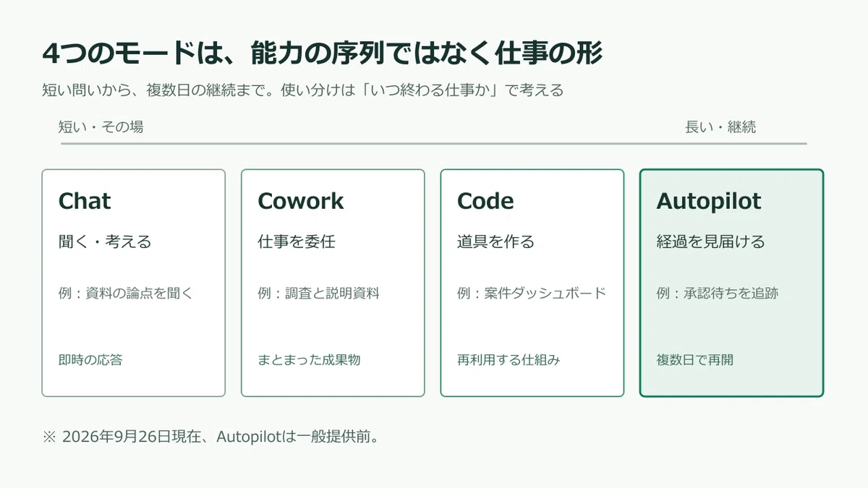Click the footnote starting "※ 2026年9月26日現在"
Image resolution: width=868 pixels, height=488 pixels.
(211, 437)
